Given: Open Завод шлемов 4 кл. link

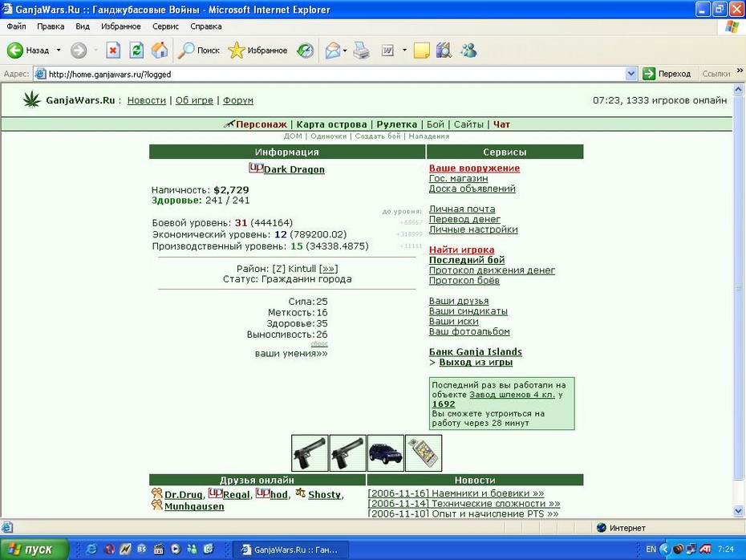Looking at the screenshot, I should coord(512,395).
